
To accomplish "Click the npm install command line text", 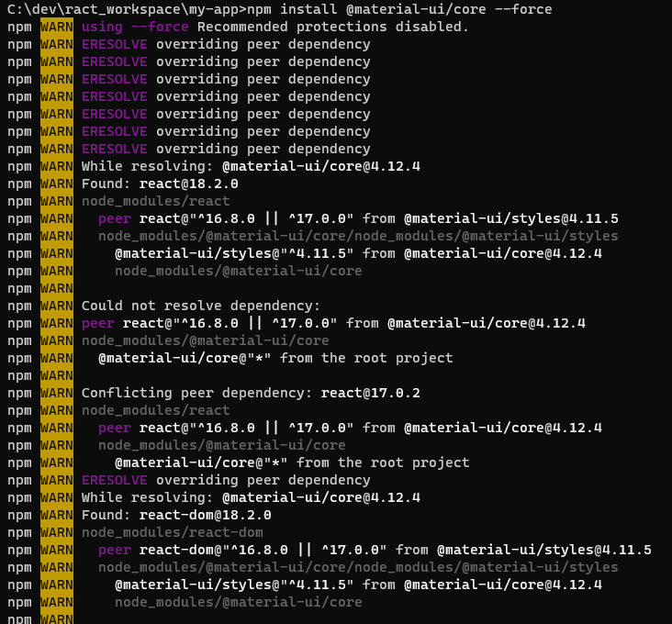I will coord(399,9).
